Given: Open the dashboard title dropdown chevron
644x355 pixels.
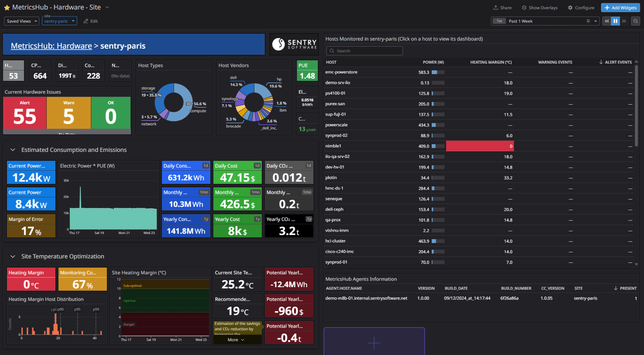Looking at the screenshot, I should [x=107, y=7].
